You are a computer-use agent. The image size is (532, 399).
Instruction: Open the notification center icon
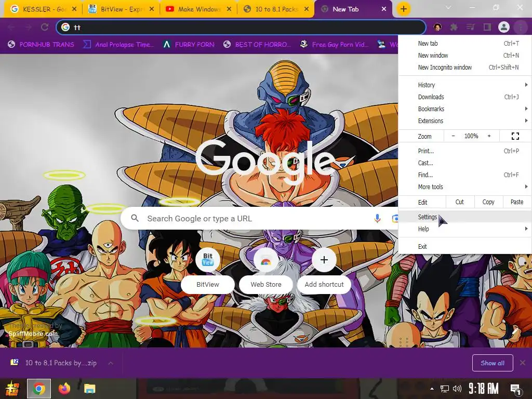(516, 390)
